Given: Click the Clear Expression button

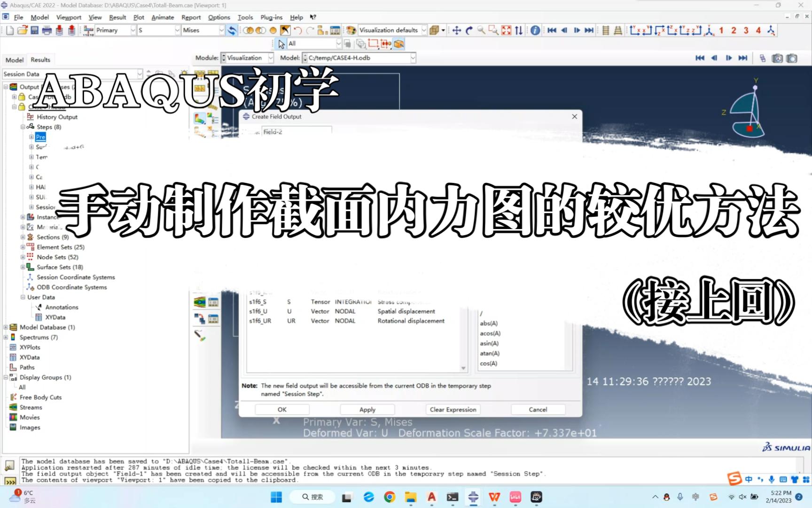Looking at the screenshot, I should point(453,410).
